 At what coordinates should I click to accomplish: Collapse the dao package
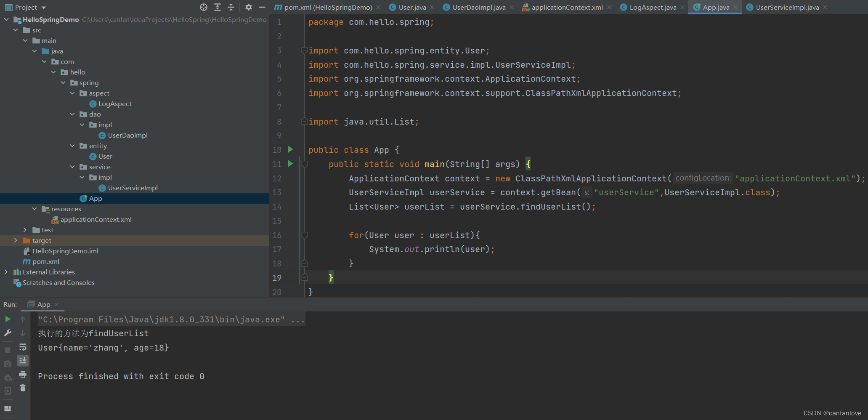click(72, 114)
